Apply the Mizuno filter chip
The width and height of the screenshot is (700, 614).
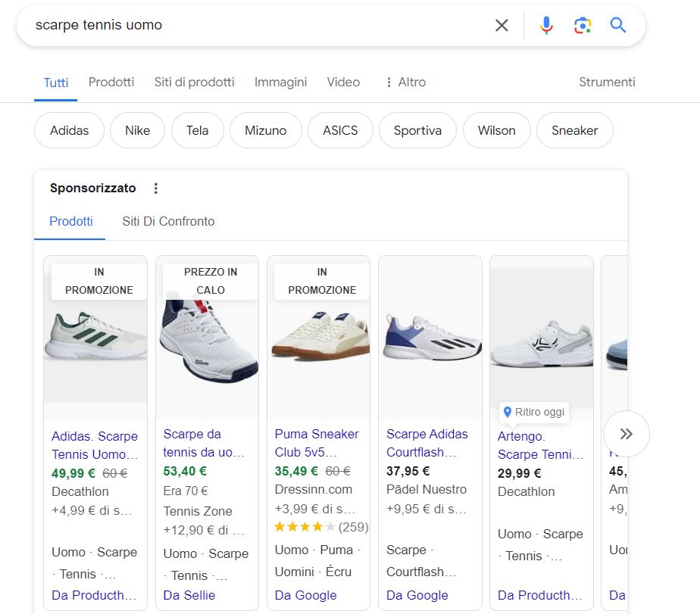point(265,130)
